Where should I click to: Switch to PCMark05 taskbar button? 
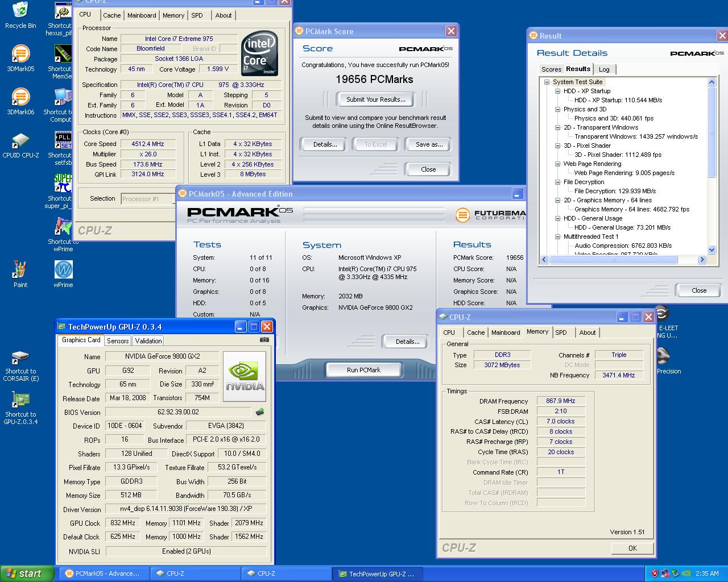click(105, 573)
